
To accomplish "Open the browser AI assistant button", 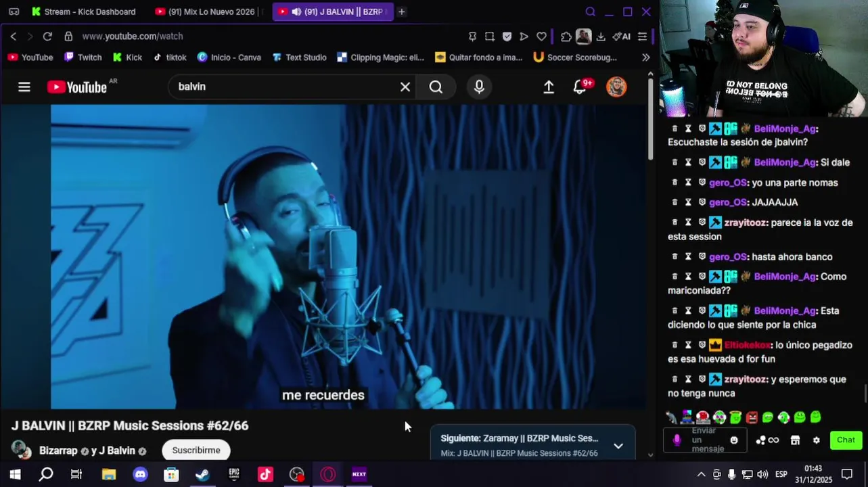I will (621, 36).
